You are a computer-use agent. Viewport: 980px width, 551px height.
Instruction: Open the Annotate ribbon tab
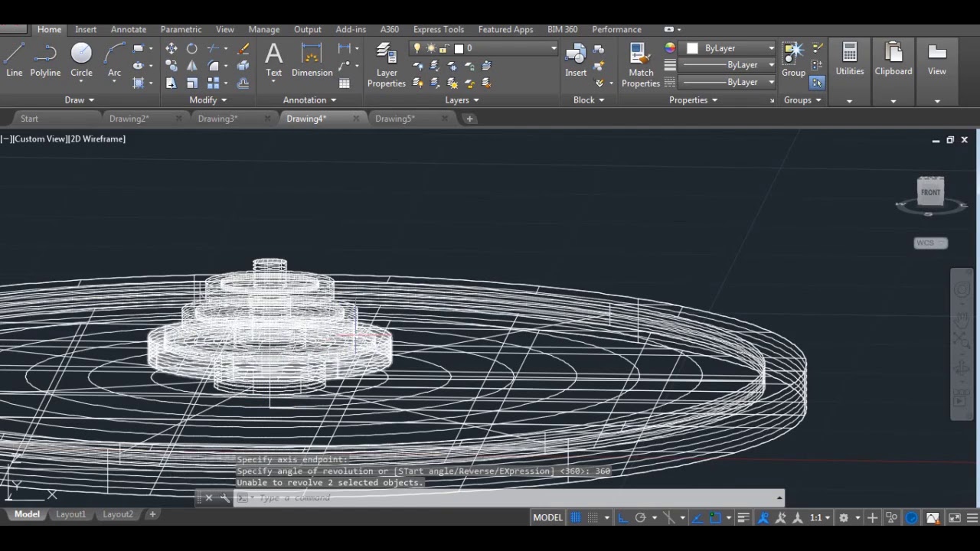(129, 29)
